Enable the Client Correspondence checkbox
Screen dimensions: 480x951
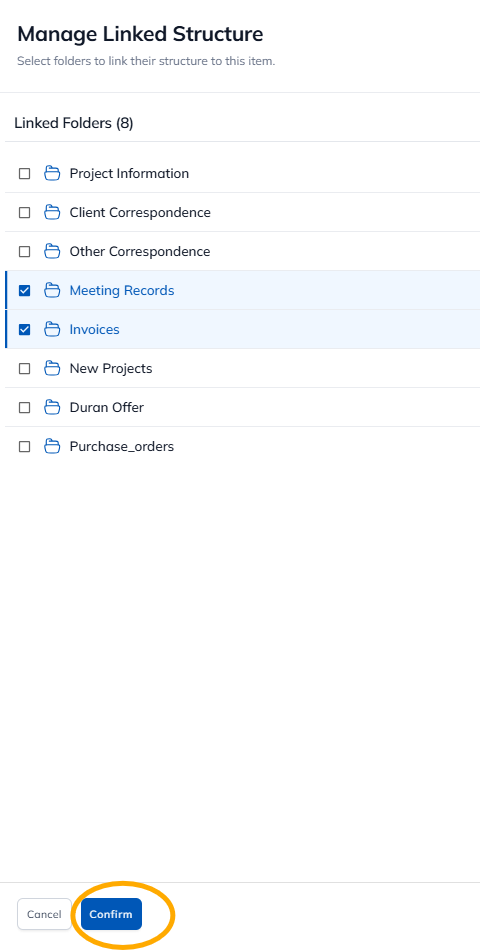[x=24, y=213]
